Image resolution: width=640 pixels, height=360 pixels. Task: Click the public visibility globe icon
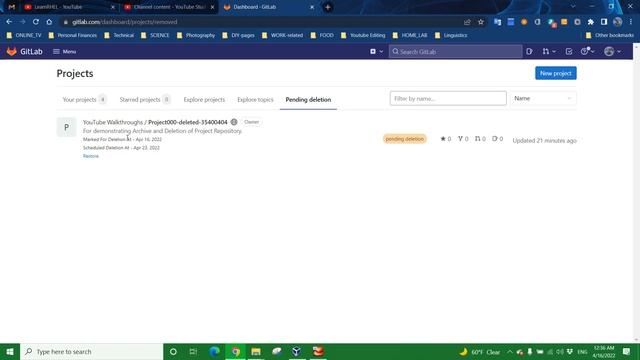[x=234, y=122]
